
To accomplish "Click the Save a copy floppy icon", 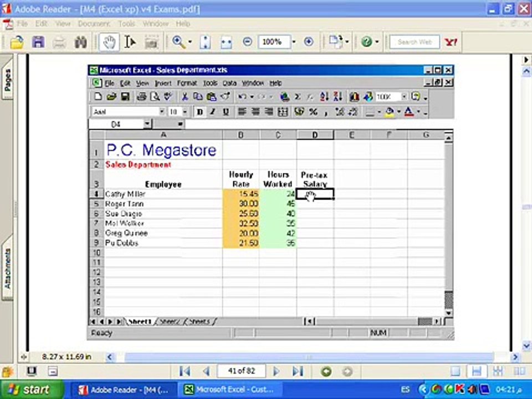I will (x=38, y=42).
